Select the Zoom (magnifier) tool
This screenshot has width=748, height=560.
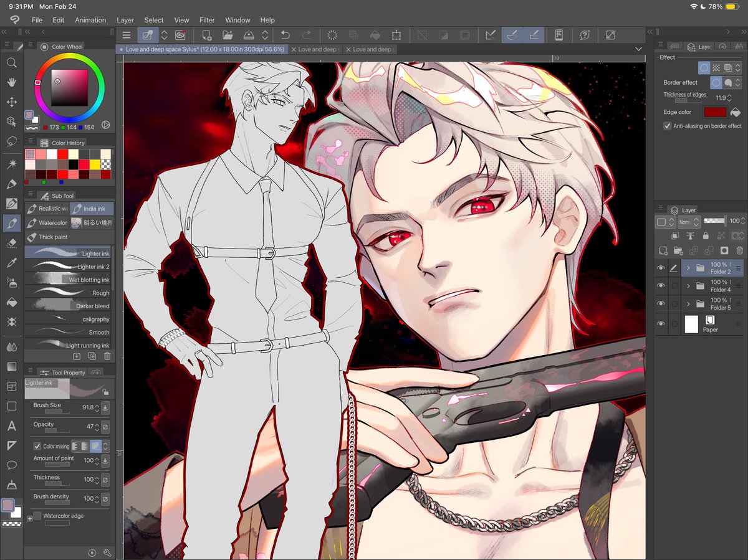point(11,62)
